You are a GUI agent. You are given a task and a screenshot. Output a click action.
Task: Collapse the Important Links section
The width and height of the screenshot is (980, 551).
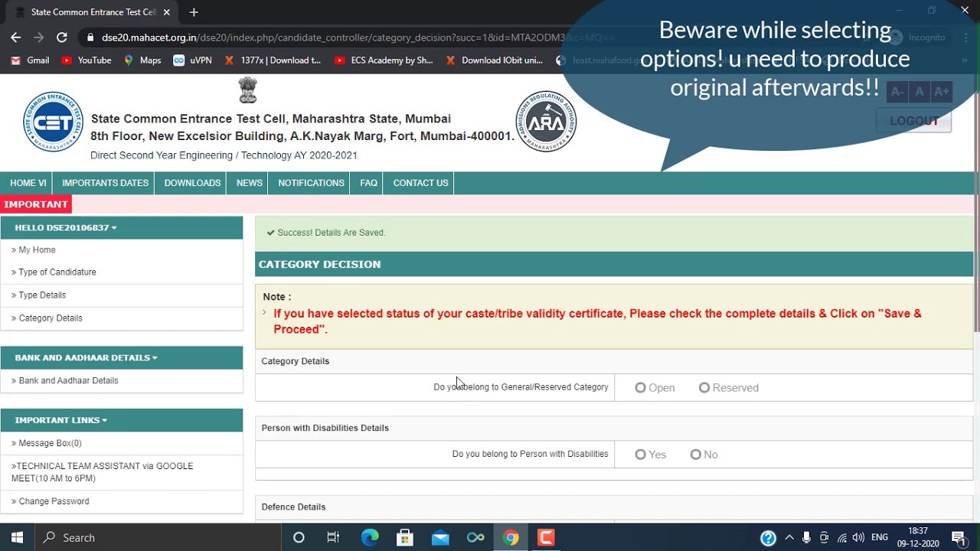tap(61, 420)
